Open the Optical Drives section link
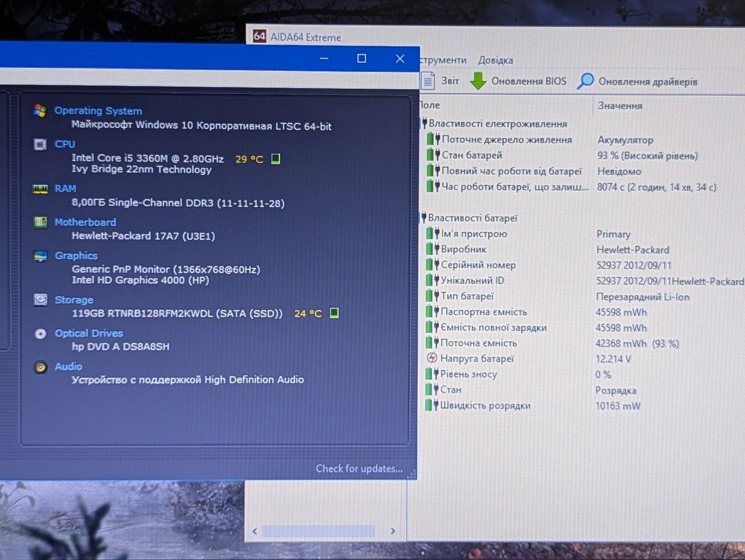Screen dimensions: 745x560 click(88, 333)
